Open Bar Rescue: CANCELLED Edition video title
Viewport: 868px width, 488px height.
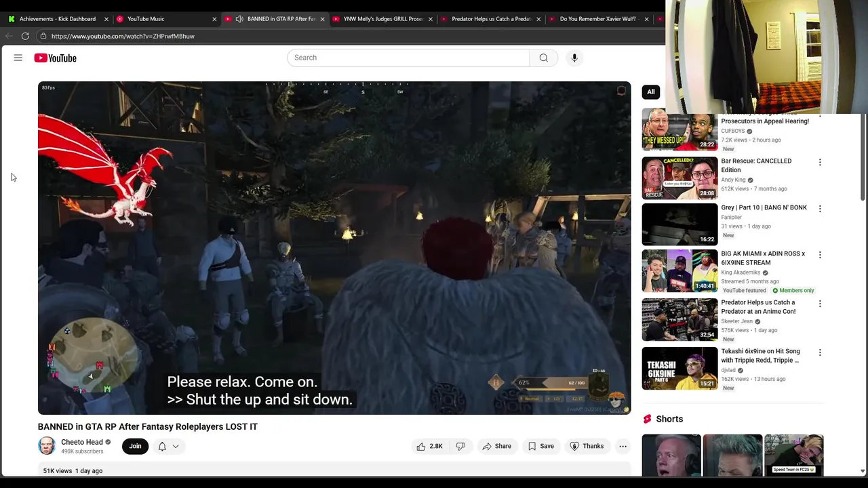pos(756,165)
